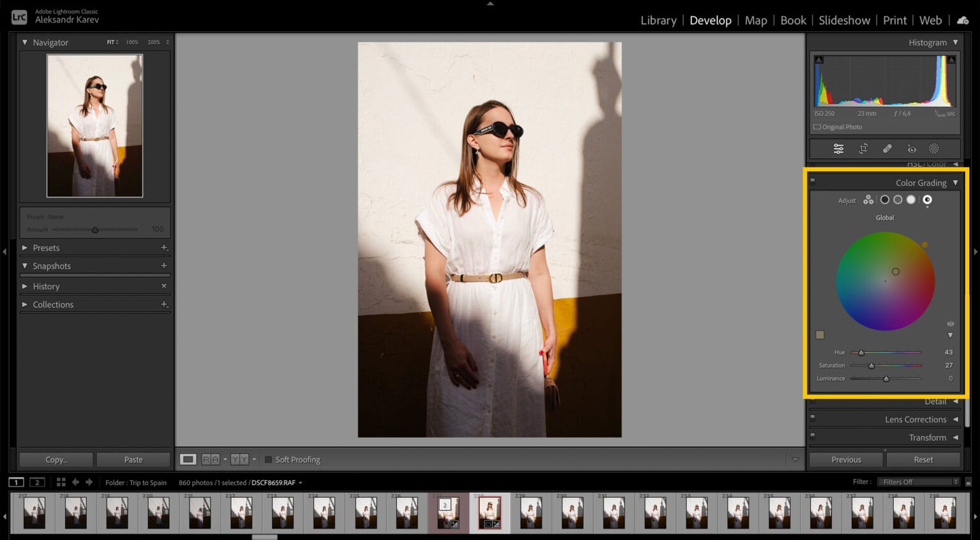The image size is (980, 540).
Task: Switch to the 3-way Color Grading view
Action: (868, 200)
